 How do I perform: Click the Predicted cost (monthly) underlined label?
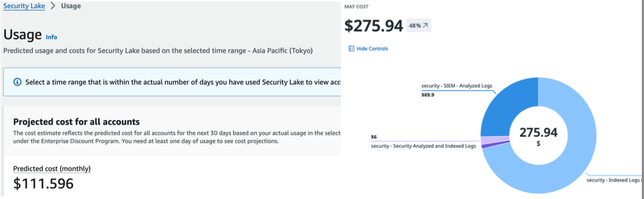click(52, 169)
